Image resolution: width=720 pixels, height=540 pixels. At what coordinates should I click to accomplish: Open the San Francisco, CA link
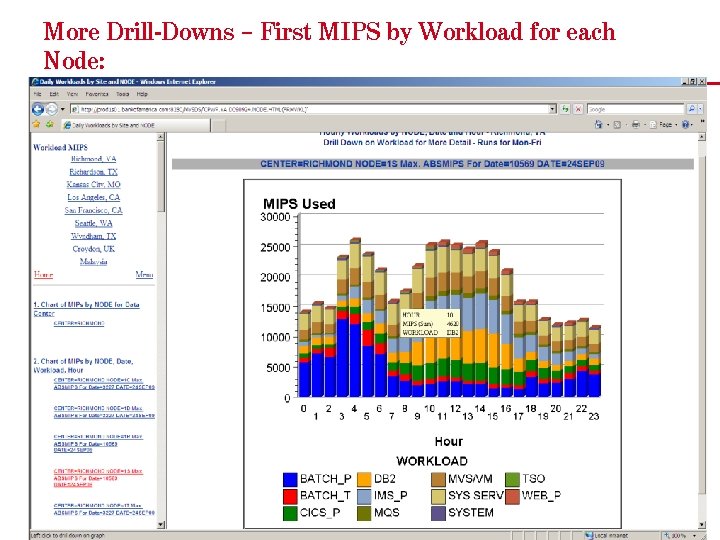coord(93,210)
